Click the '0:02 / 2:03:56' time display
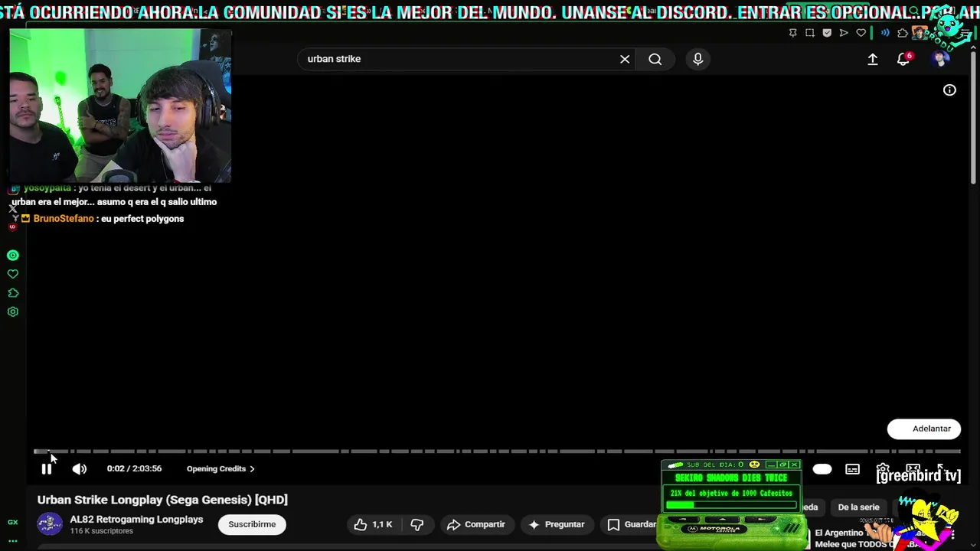The width and height of the screenshot is (980, 551). [134, 468]
